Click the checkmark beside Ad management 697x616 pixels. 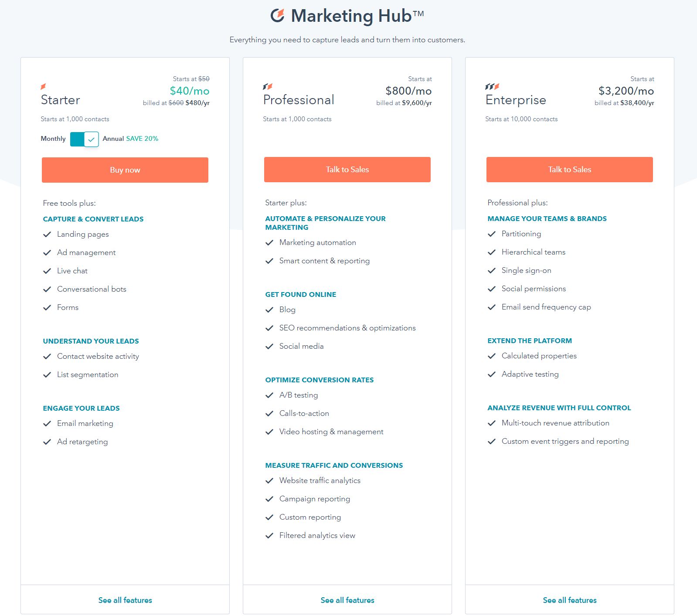tap(47, 253)
